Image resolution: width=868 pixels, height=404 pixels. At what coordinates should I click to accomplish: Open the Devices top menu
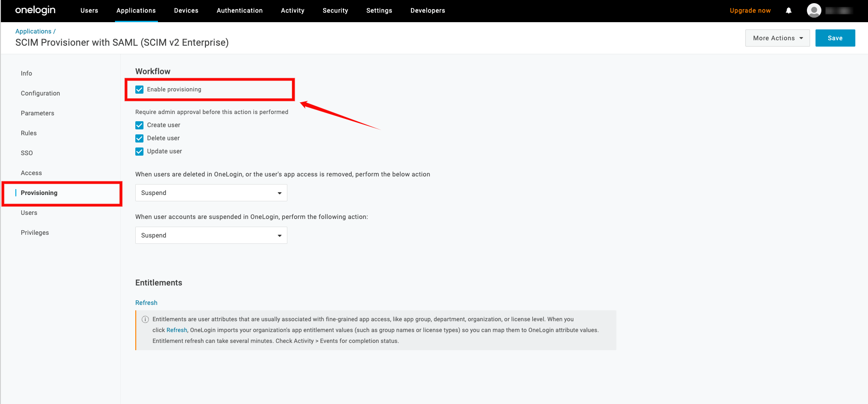[x=186, y=10]
